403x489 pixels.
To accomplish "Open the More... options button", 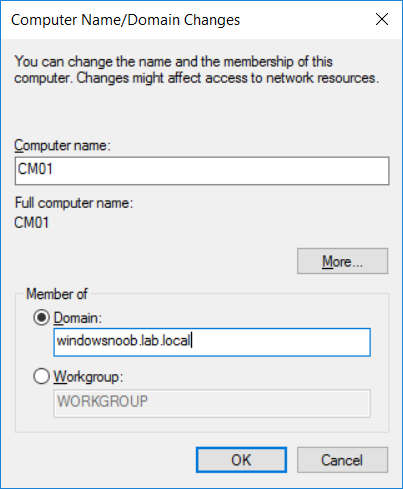I will pos(342,261).
